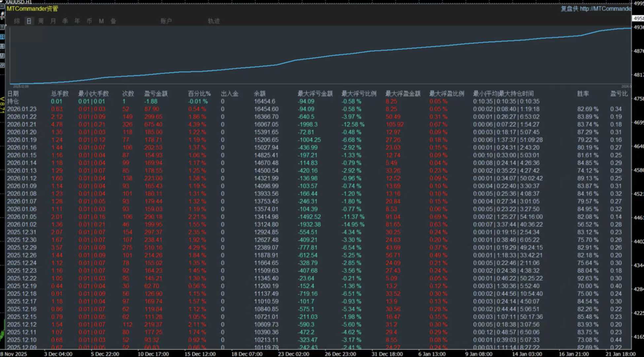Click the 账户 (account) button

click(166, 21)
